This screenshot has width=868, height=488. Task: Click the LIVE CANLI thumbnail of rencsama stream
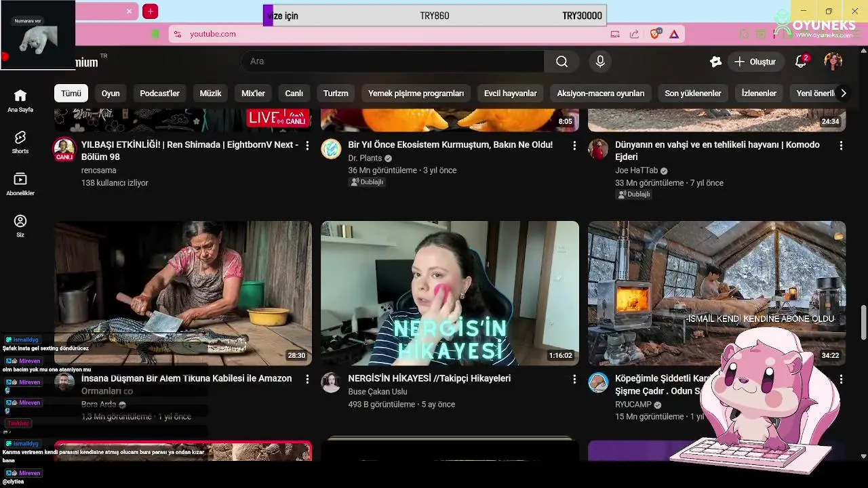click(x=183, y=120)
